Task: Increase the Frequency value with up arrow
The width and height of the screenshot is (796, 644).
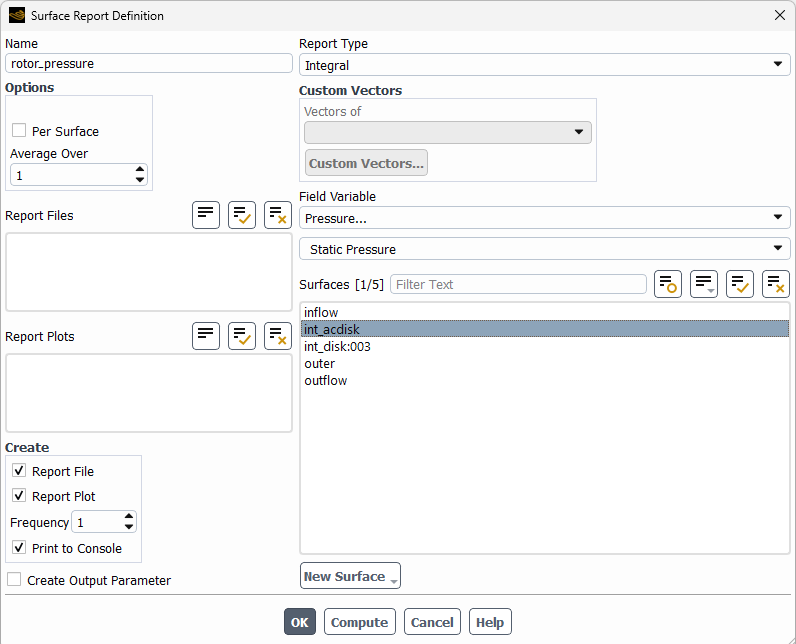Action: pos(129,517)
